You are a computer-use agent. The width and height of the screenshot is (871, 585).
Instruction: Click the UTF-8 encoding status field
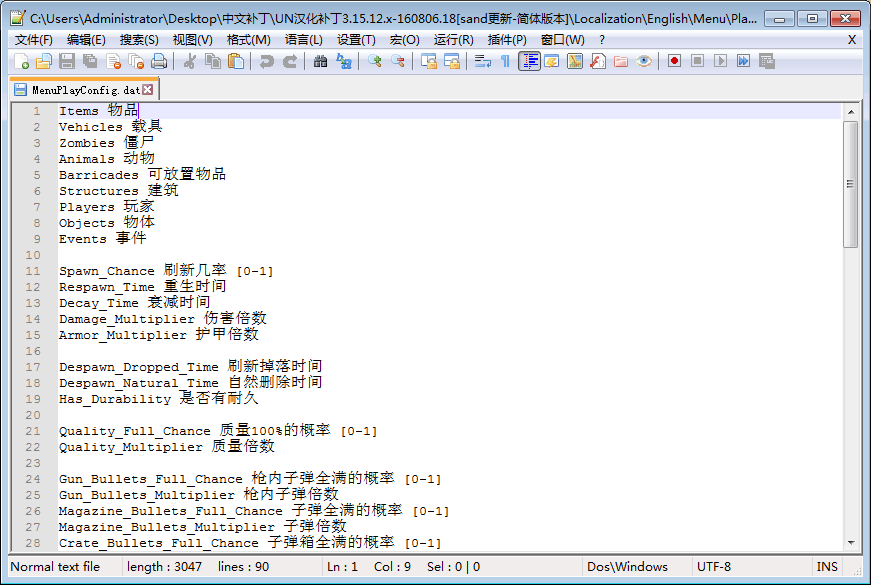coord(713,567)
